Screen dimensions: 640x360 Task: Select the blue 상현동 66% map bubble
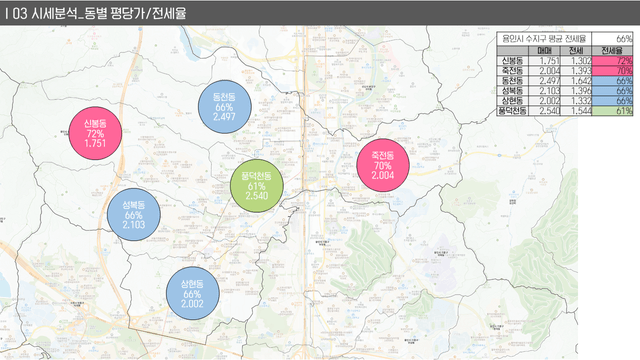coord(193,293)
